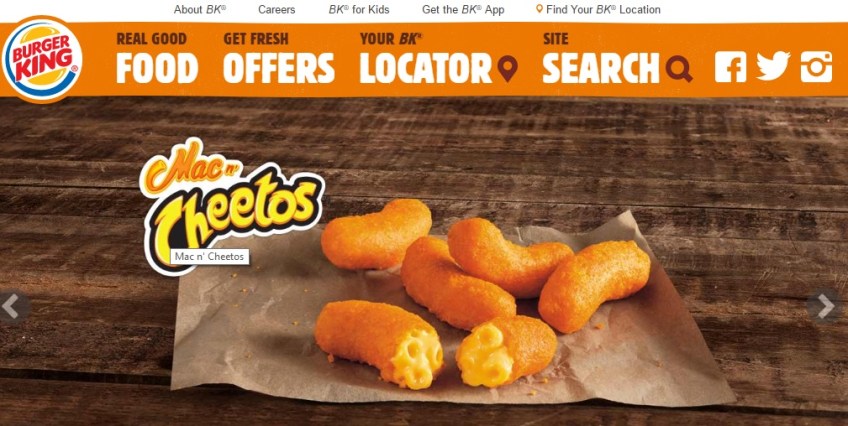848x426 pixels.
Task: Click the small orange pin near Find Your BK Location
Action: coord(539,9)
